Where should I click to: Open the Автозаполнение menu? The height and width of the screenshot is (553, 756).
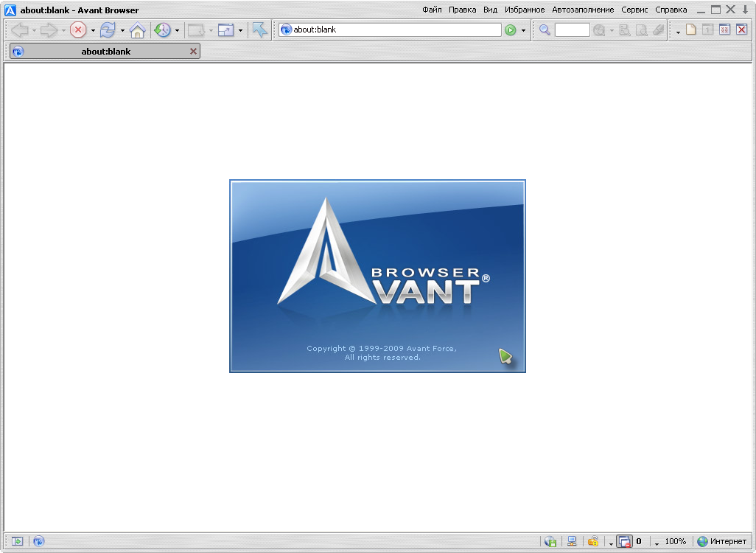pos(583,10)
